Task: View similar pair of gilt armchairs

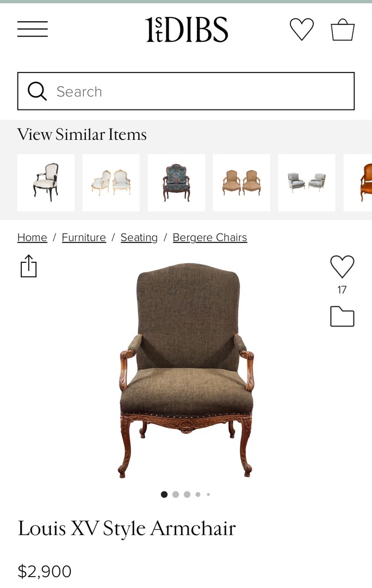Action: click(x=111, y=182)
